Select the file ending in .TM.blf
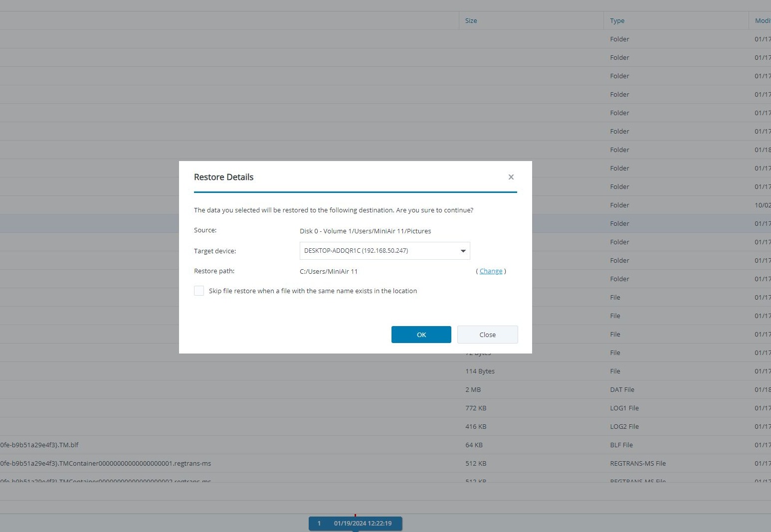 39,445
